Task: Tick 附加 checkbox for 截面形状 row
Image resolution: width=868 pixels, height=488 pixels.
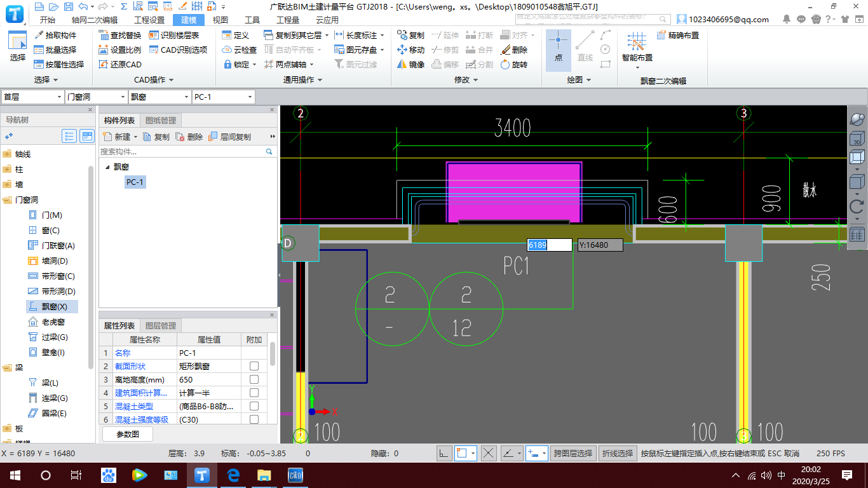Action: [x=254, y=367]
